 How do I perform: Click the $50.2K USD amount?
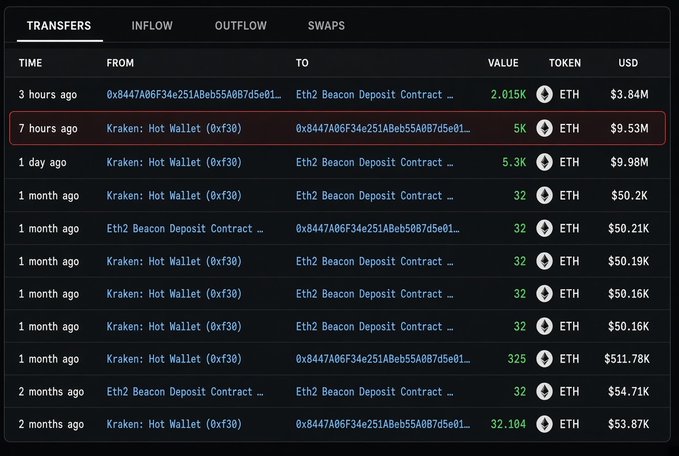point(629,195)
